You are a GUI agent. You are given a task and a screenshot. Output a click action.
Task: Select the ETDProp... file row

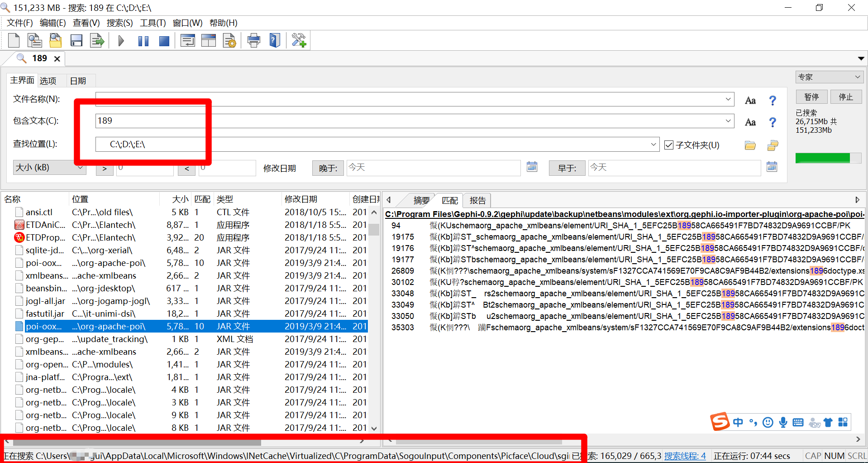(191, 237)
